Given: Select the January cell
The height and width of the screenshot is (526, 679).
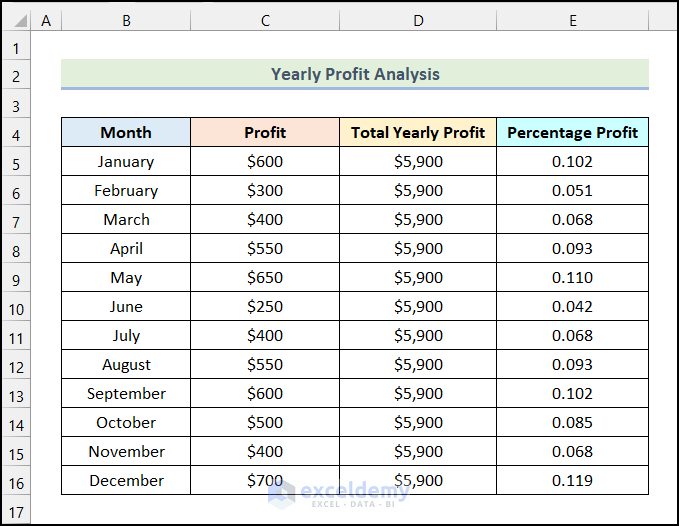Looking at the screenshot, I should pos(126,162).
